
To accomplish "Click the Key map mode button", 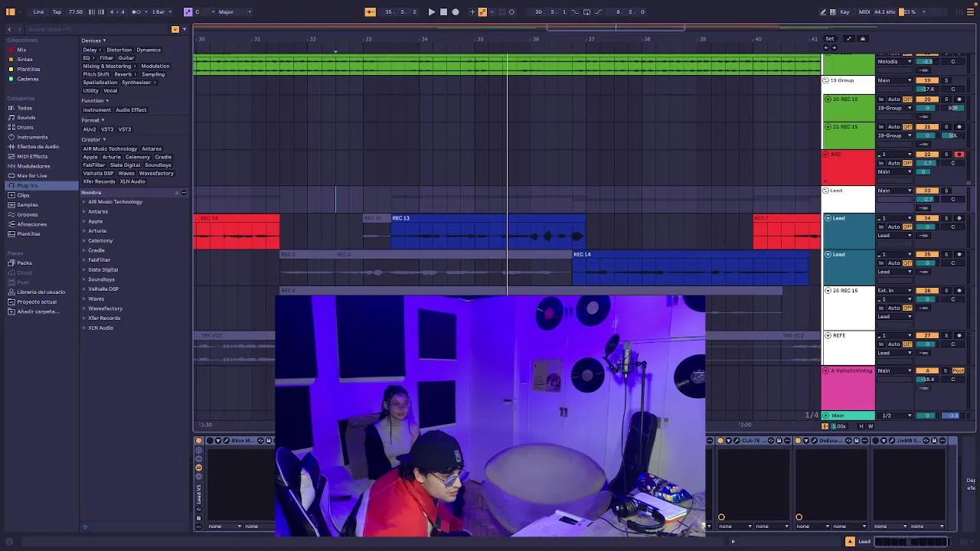I will click(844, 11).
